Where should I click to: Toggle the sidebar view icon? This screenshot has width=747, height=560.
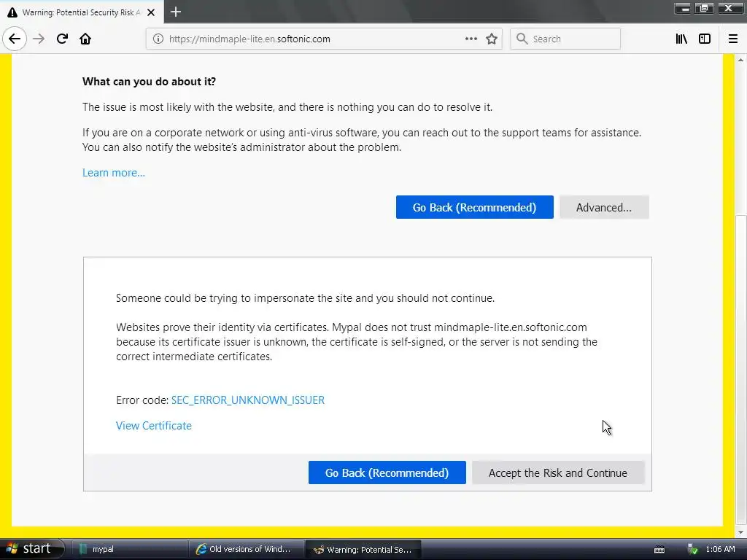click(705, 39)
